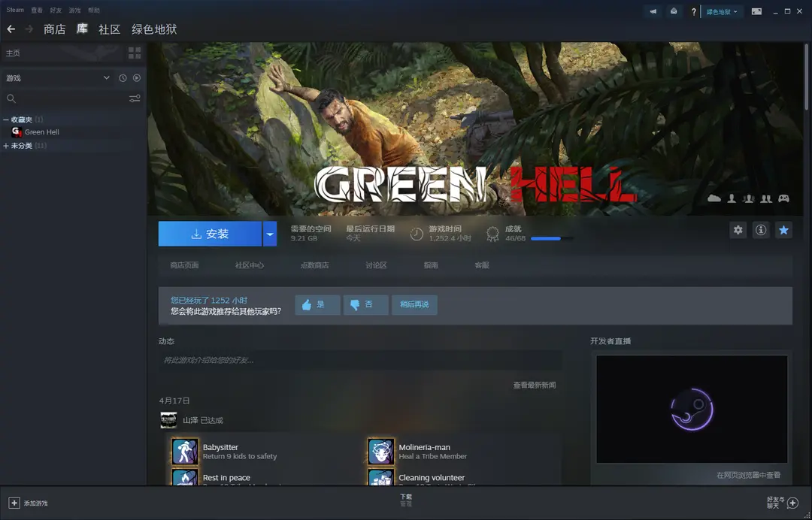Open the developer broadcast video thumbnail
Image resolution: width=812 pixels, height=520 pixels.
[692, 410]
